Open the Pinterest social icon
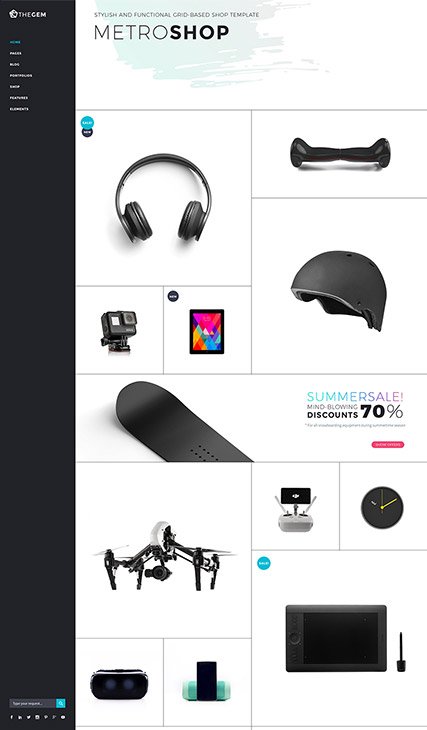 click(x=46, y=717)
